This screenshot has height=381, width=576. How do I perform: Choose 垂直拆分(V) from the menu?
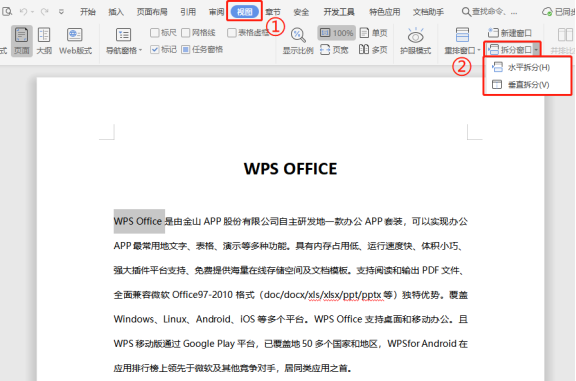coord(528,85)
